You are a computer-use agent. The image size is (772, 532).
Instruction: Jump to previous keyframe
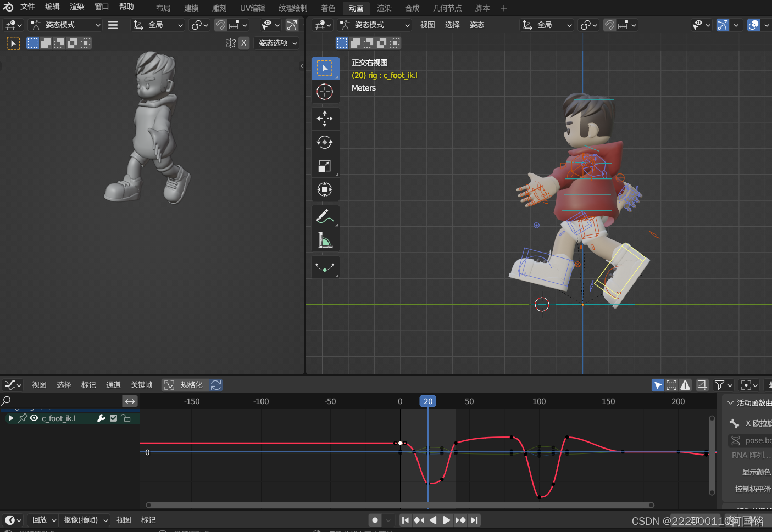(419, 520)
